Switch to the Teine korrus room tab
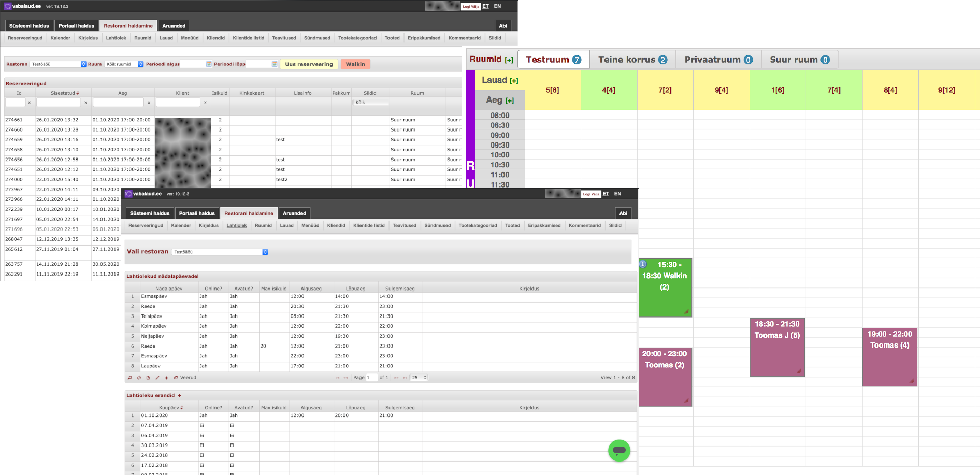 click(632, 60)
